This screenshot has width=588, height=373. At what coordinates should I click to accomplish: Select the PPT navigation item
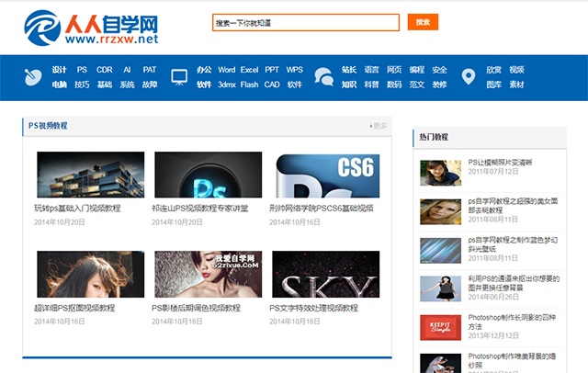click(x=272, y=70)
